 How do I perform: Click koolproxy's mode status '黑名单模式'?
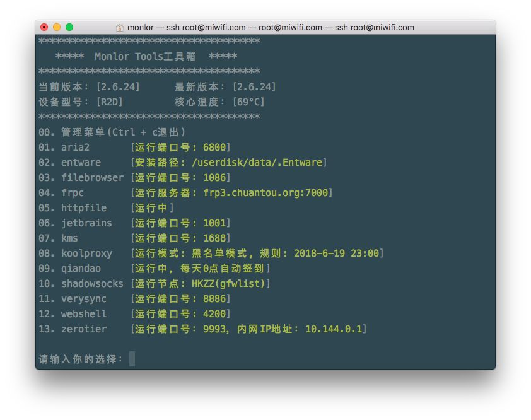click(x=220, y=254)
